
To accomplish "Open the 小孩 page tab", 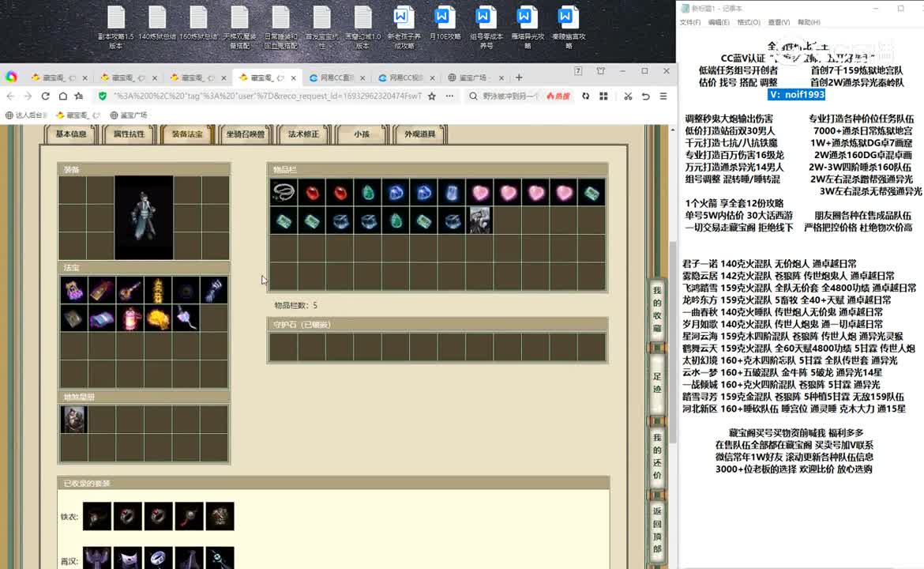I will coord(361,134).
